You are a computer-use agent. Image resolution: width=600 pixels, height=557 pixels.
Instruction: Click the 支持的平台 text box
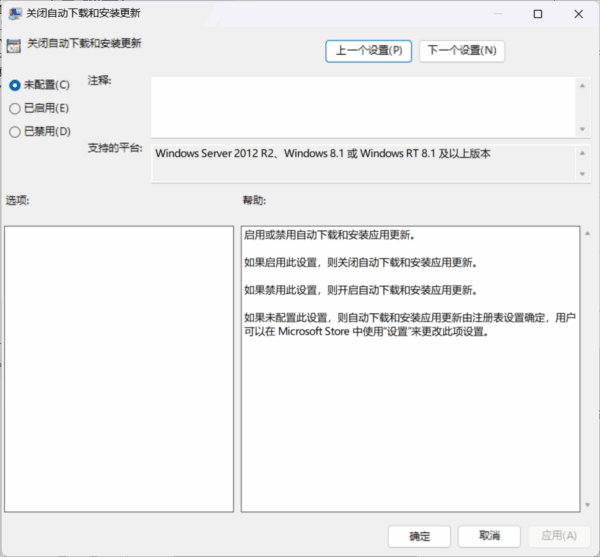point(362,163)
